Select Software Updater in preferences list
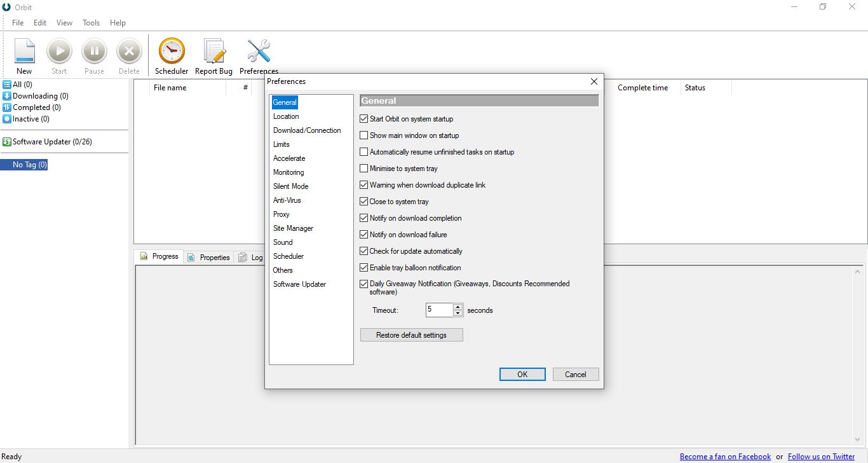The image size is (868, 463). pos(299,284)
